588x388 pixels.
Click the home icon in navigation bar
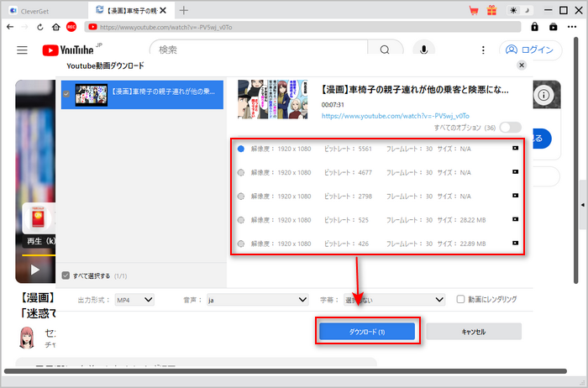pyautogui.click(x=55, y=27)
